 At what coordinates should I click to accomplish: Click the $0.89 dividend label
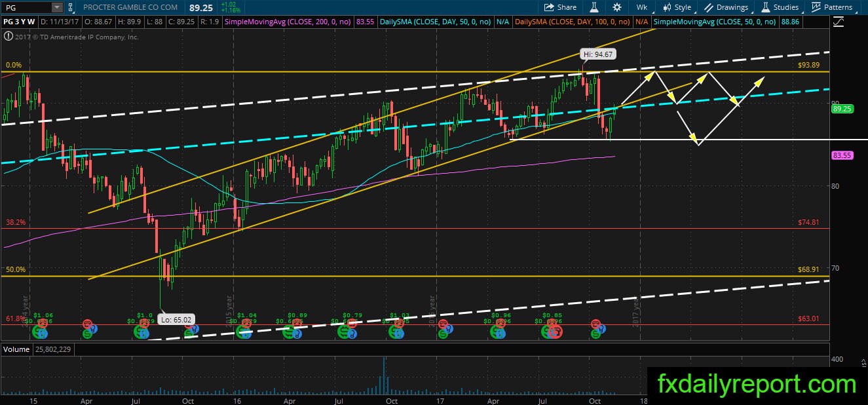tap(297, 315)
